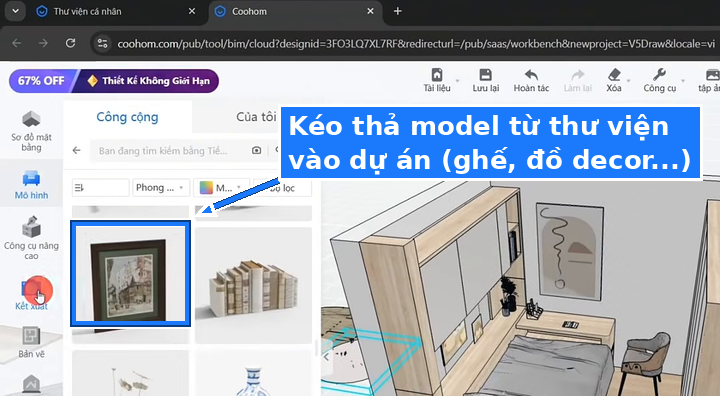Go forward in browser history

43,43
